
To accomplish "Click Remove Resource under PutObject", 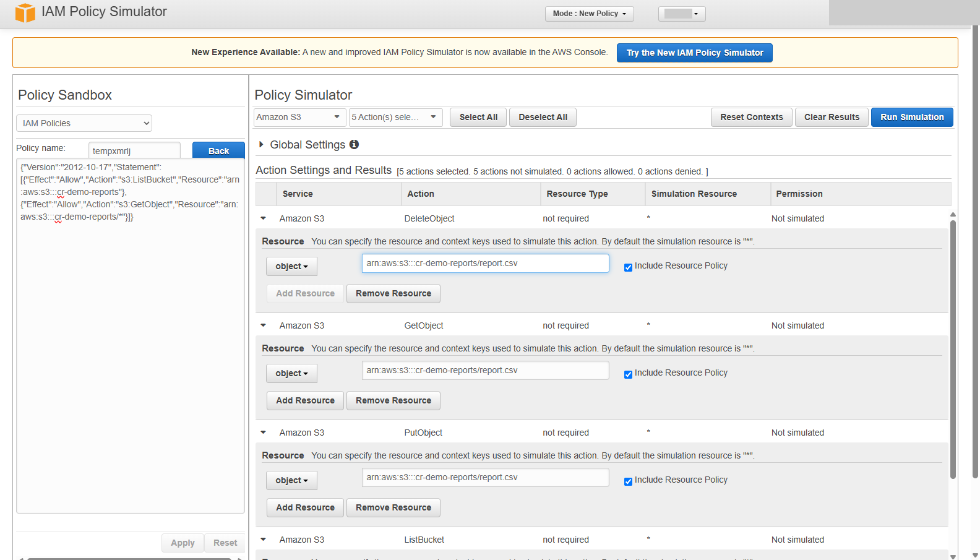I will 393,507.
